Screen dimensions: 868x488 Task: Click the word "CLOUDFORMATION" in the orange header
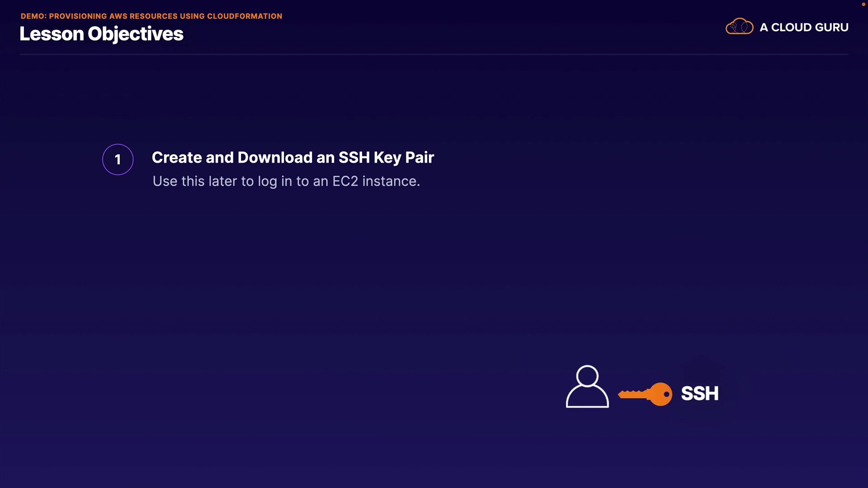(244, 16)
